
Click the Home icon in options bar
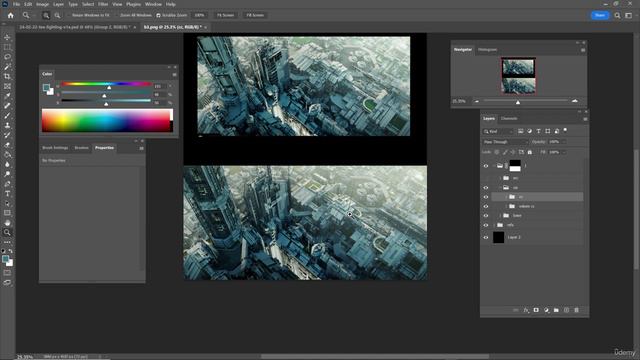[x=11, y=15]
